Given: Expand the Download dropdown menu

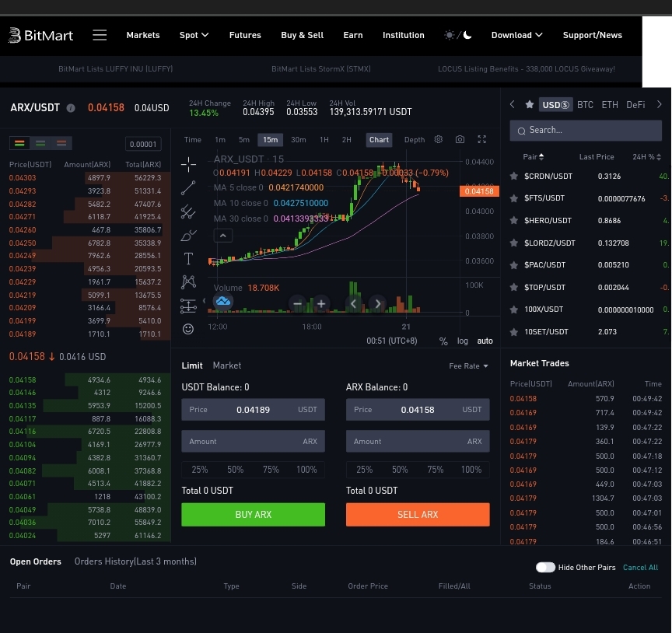Looking at the screenshot, I should pos(516,35).
